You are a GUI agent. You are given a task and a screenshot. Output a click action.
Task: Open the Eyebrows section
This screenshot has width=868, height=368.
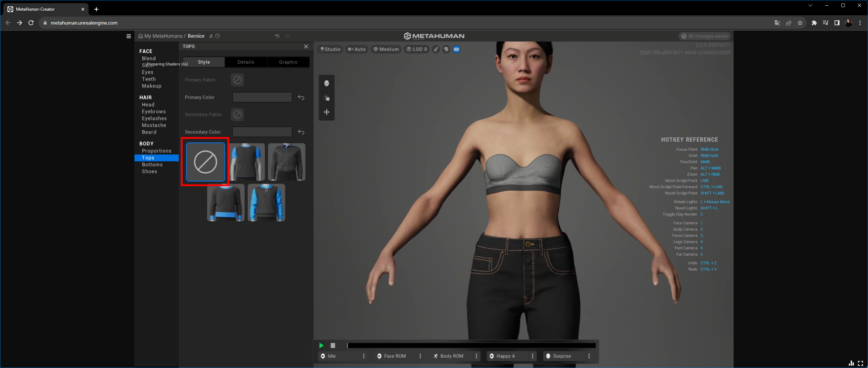click(x=154, y=112)
